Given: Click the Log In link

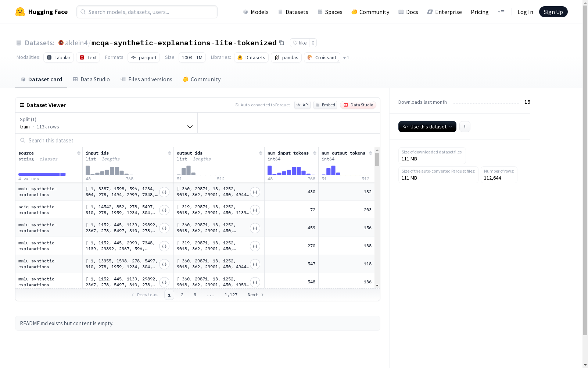Looking at the screenshot, I should click(x=525, y=12).
